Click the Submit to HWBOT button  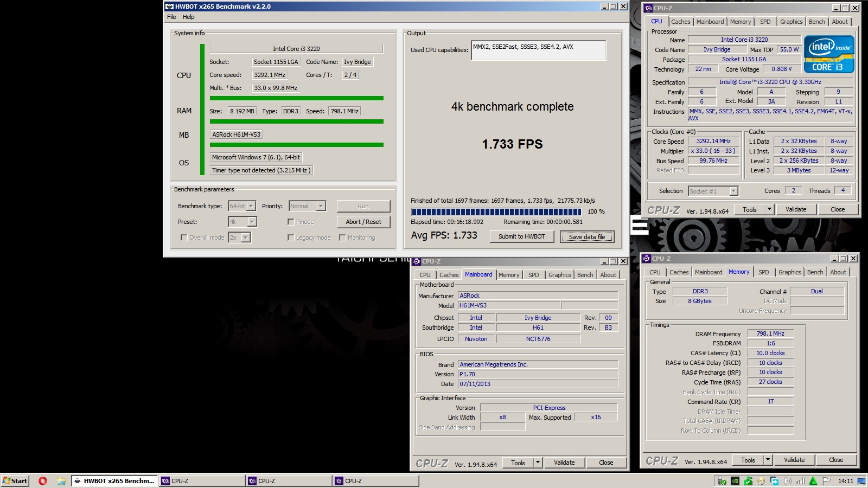click(522, 236)
